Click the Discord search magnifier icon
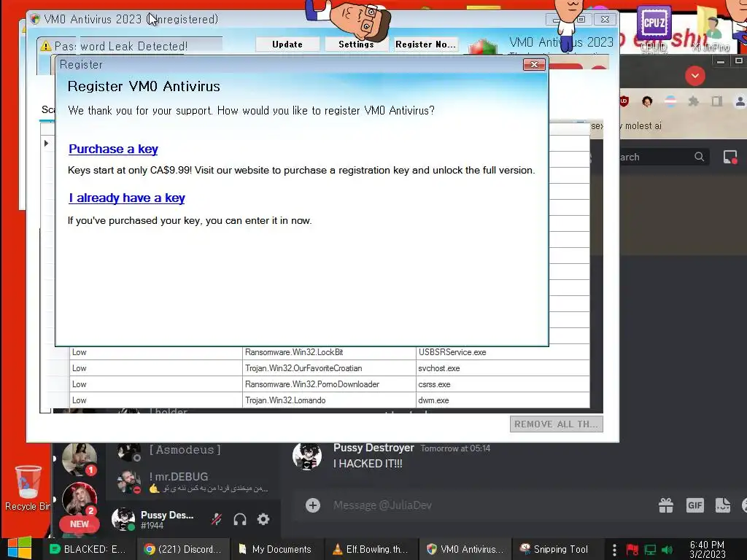The image size is (747, 560). 700,157
